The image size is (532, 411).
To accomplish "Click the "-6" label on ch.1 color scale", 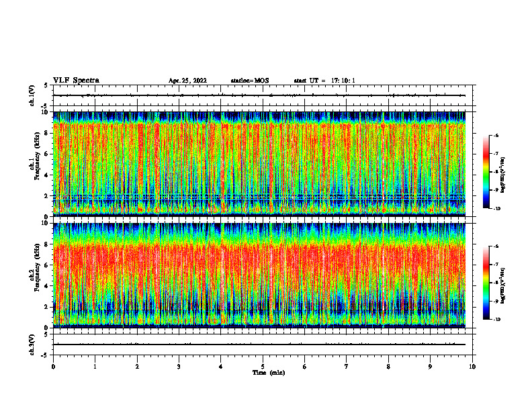I will tap(496, 136).
